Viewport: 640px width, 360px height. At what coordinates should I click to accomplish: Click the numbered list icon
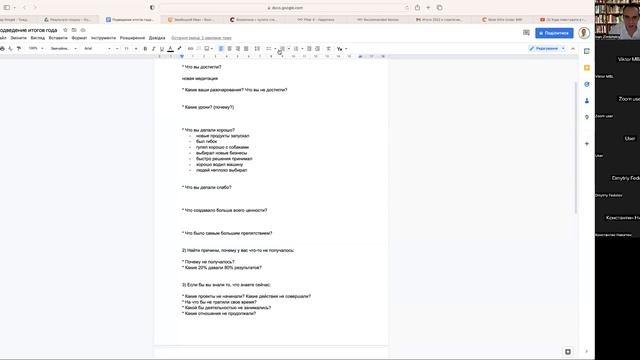coord(296,49)
